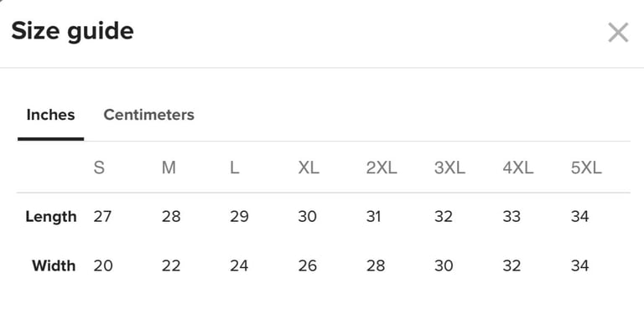Select the 3XL size column header

point(449,168)
